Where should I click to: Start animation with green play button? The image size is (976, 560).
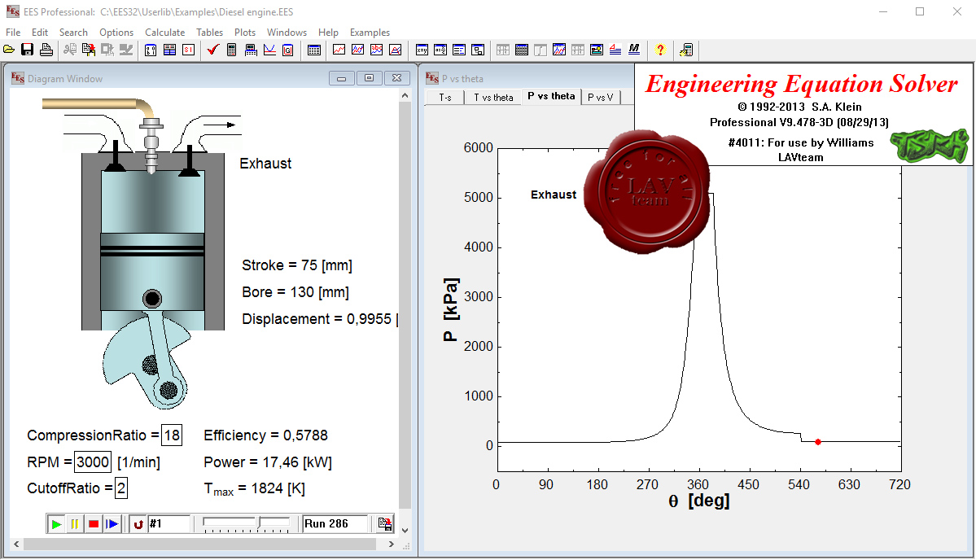pyautogui.click(x=56, y=524)
